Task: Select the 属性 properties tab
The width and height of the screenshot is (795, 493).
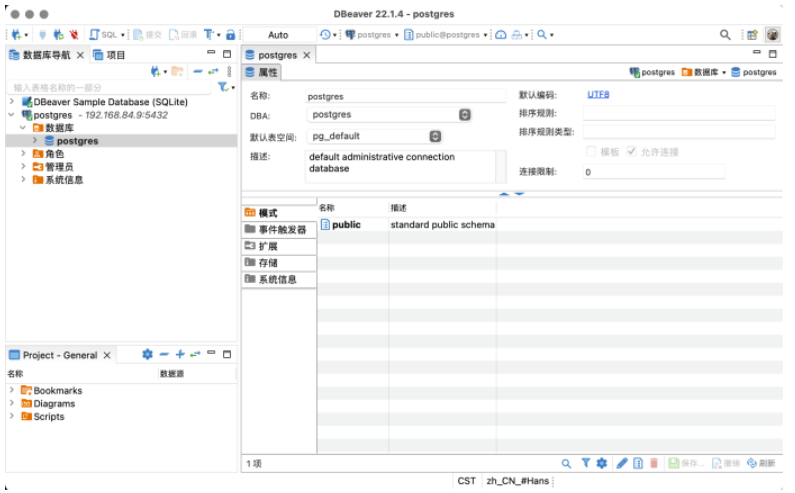Action: coord(262,72)
